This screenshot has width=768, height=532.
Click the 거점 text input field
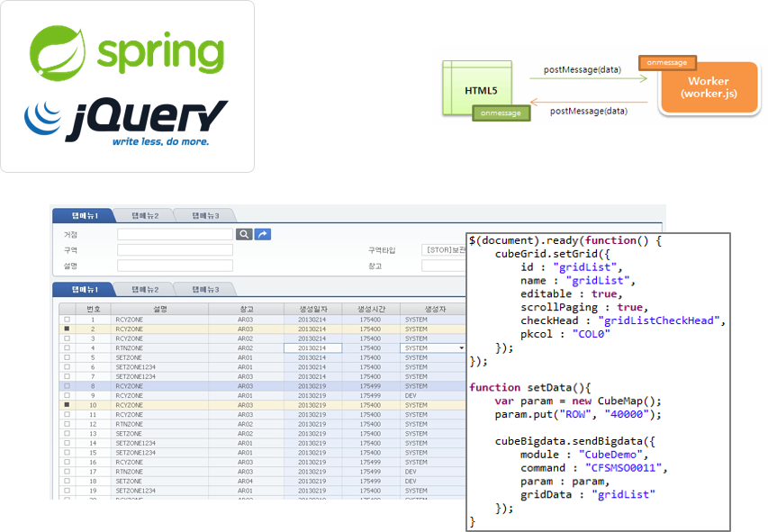point(175,234)
